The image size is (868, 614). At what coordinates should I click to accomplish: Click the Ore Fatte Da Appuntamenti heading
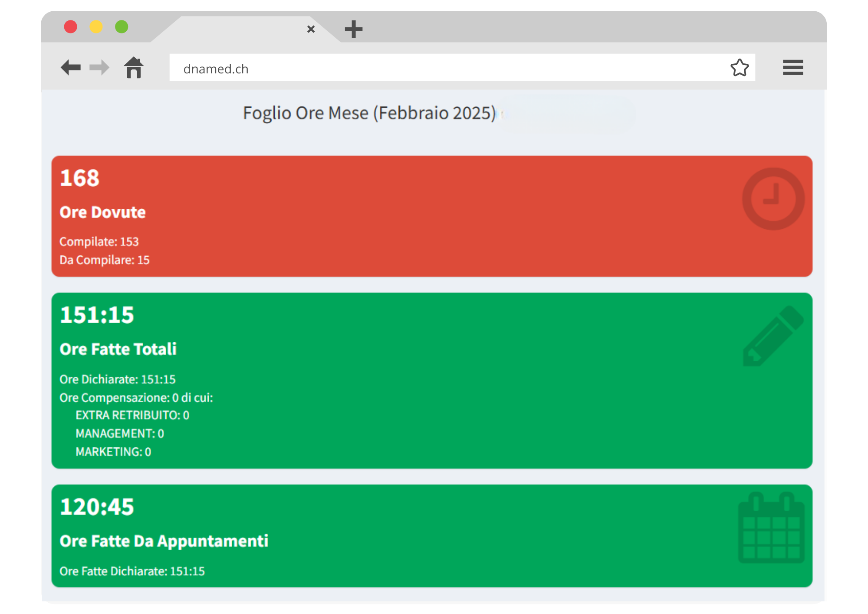(164, 541)
